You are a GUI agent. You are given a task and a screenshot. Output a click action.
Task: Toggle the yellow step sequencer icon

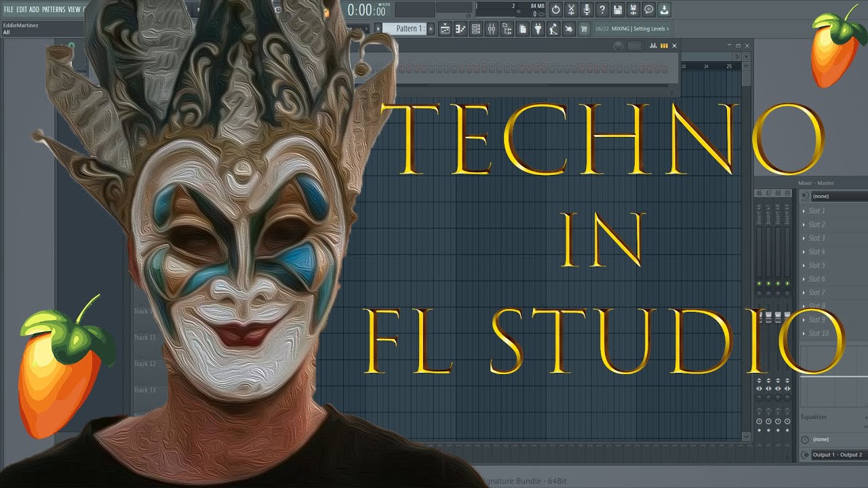(664, 45)
